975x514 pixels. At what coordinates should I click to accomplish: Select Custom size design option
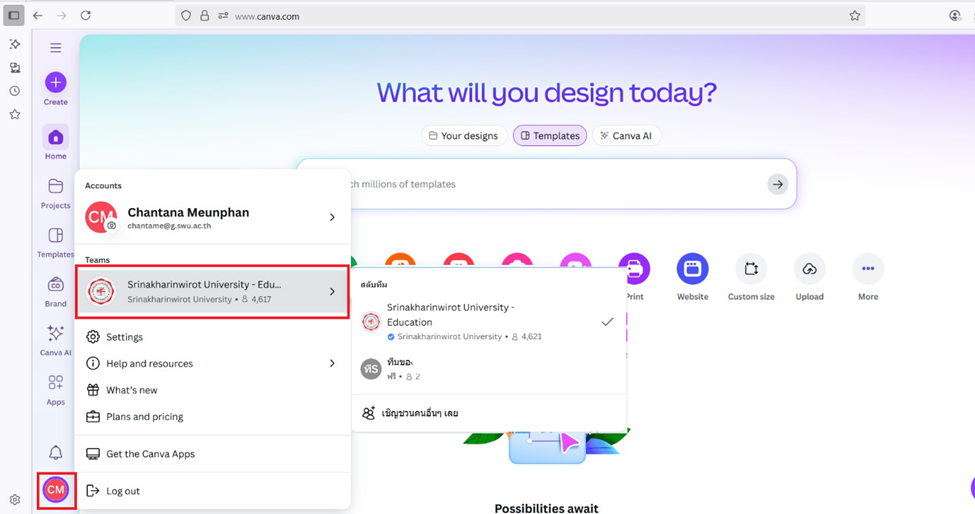[x=751, y=277]
